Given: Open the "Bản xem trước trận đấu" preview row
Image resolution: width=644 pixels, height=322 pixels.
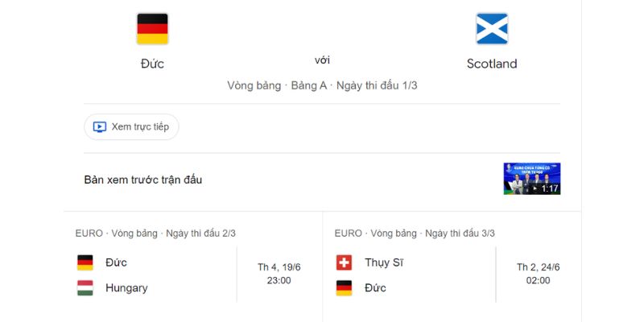Looking at the screenshot, I should click(143, 180).
